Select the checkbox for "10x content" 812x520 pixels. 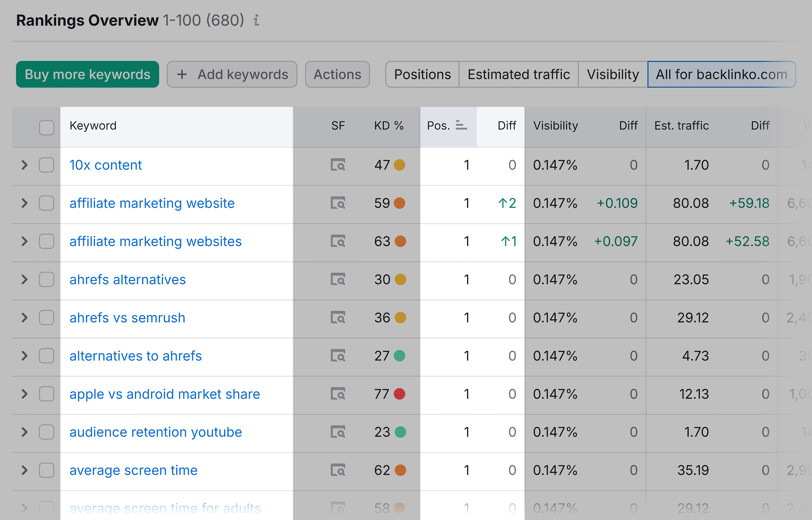[x=46, y=165]
